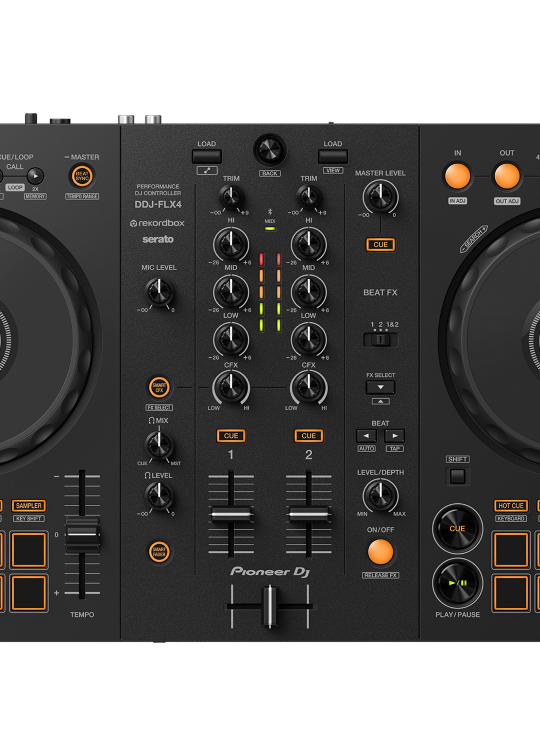Click the channel 1 MID EQ knob

[x=231, y=292]
